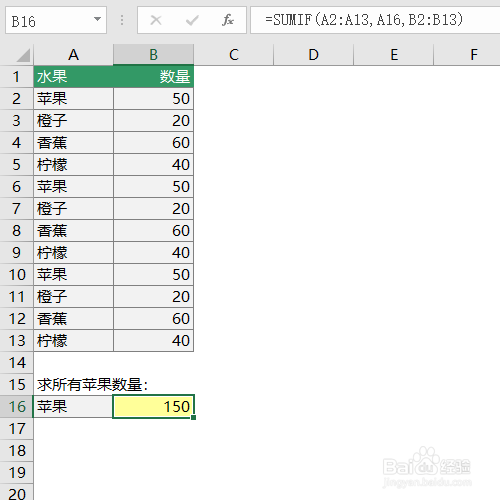The image size is (500, 500).
Task: Select row 18 header
Action: pos(16,451)
